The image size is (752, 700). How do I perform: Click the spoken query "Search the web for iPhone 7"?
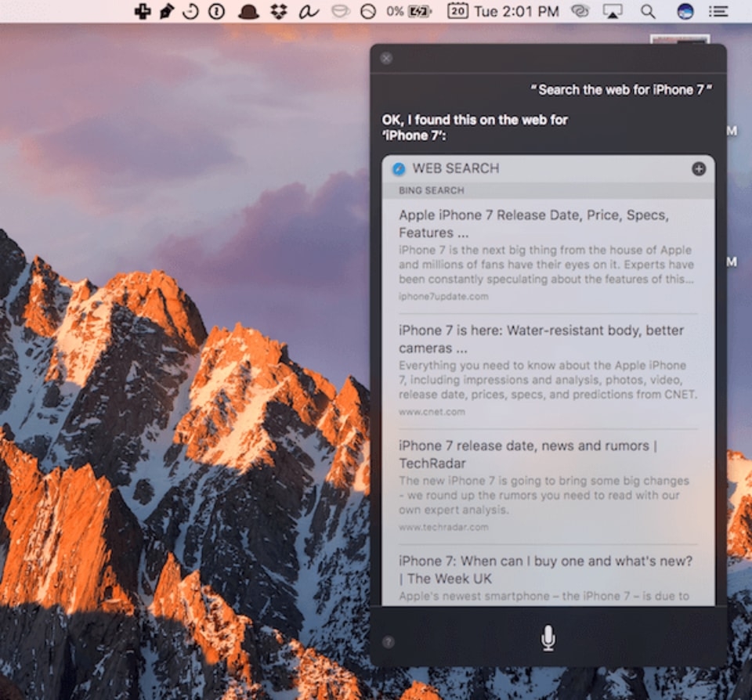tap(622, 89)
